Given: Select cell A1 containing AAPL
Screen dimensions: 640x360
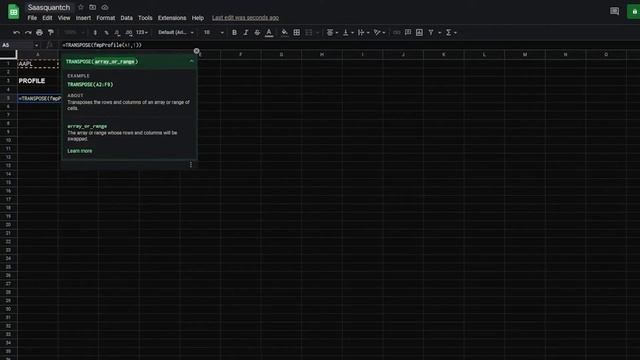Looking at the screenshot, I should point(38,64).
